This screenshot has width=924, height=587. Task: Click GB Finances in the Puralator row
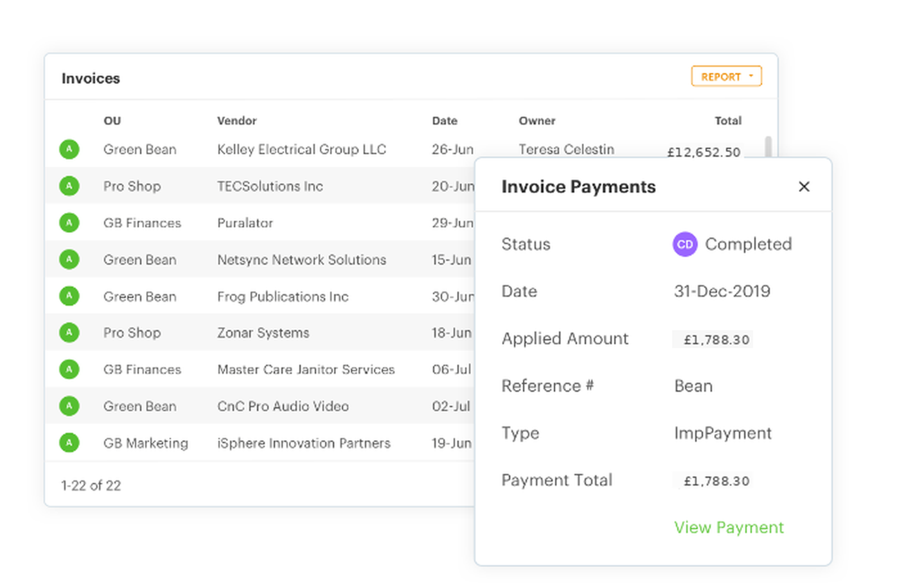coord(142,223)
